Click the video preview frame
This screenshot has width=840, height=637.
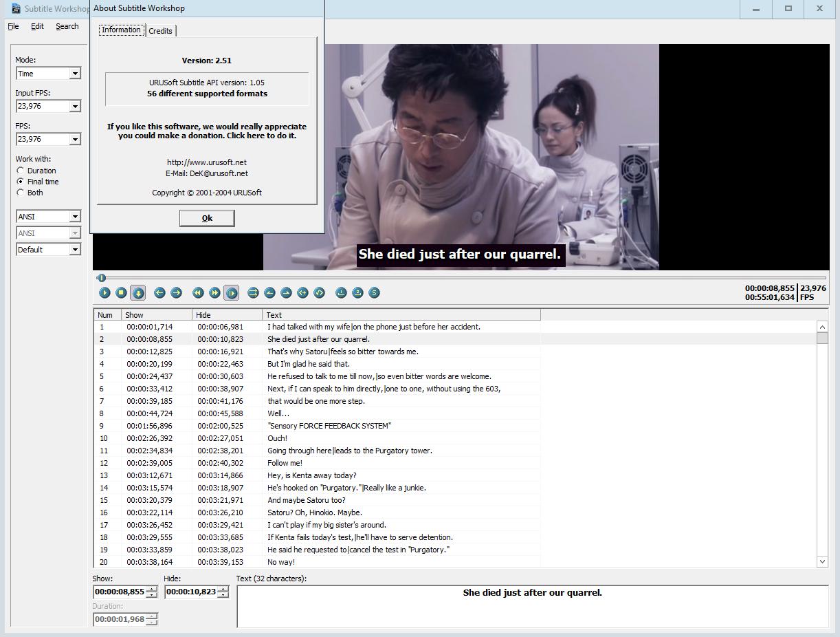coord(461,157)
